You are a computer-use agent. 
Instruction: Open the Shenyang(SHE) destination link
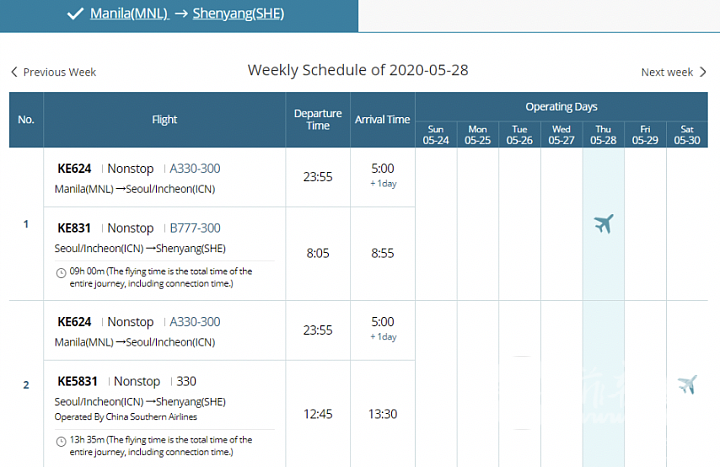pos(238,14)
